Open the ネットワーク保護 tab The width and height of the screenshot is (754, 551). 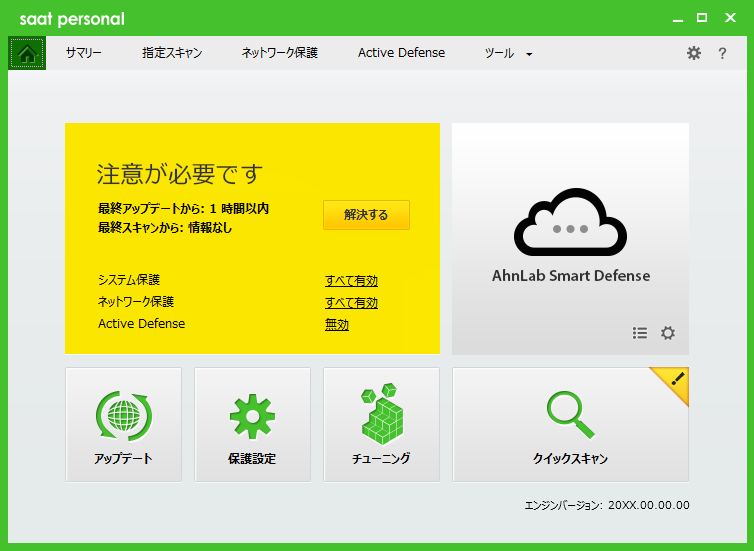(279, 53)
